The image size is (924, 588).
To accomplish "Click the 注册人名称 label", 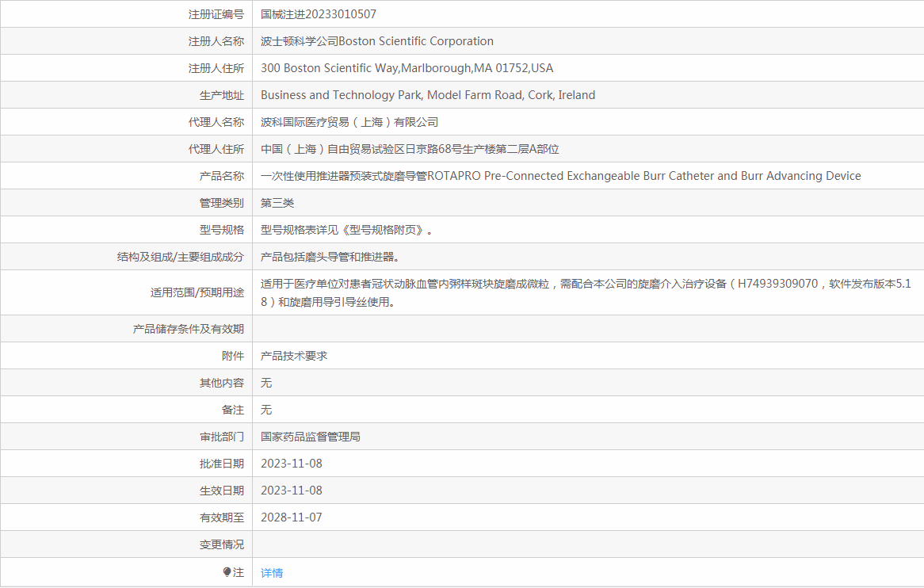I will tap(216, 41).
